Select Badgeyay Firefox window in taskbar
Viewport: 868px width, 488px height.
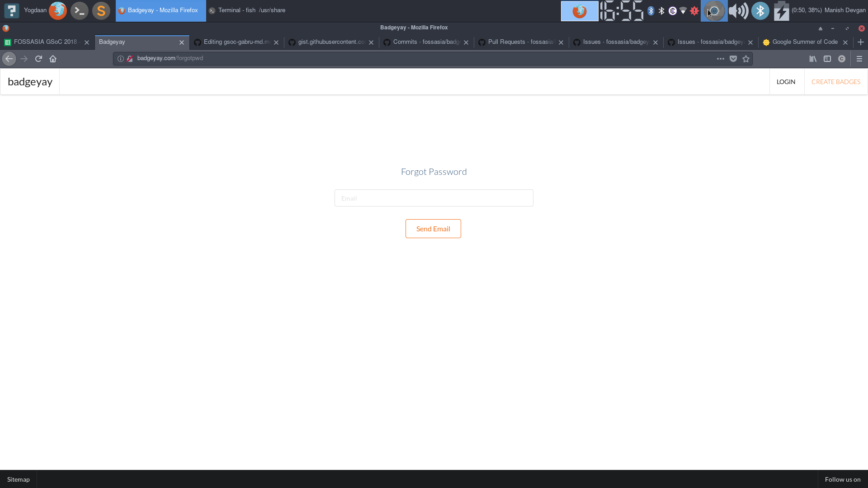(160, 10)
